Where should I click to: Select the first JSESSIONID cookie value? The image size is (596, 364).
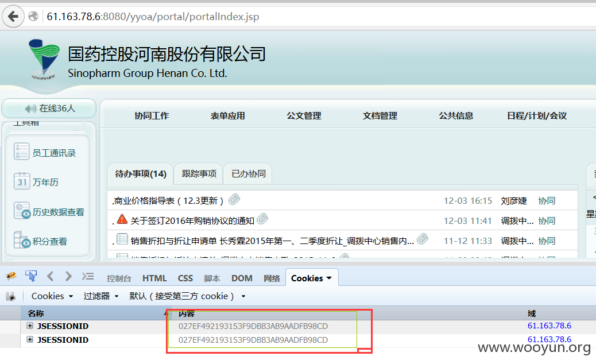click(253, 326)
